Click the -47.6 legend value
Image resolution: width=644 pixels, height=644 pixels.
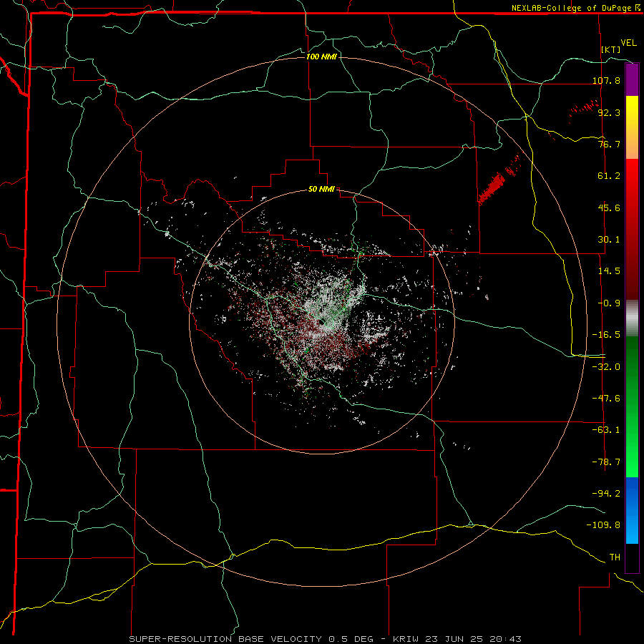click(606, 399)
